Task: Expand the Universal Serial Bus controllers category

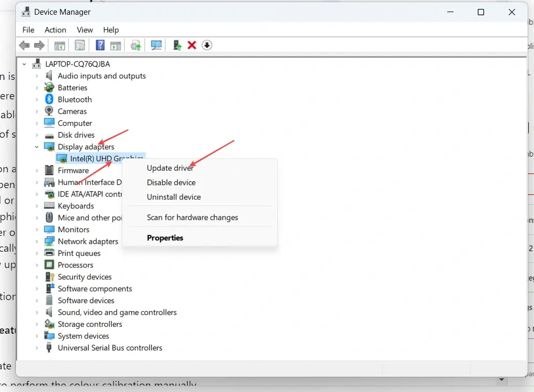Action: [36, 348]
